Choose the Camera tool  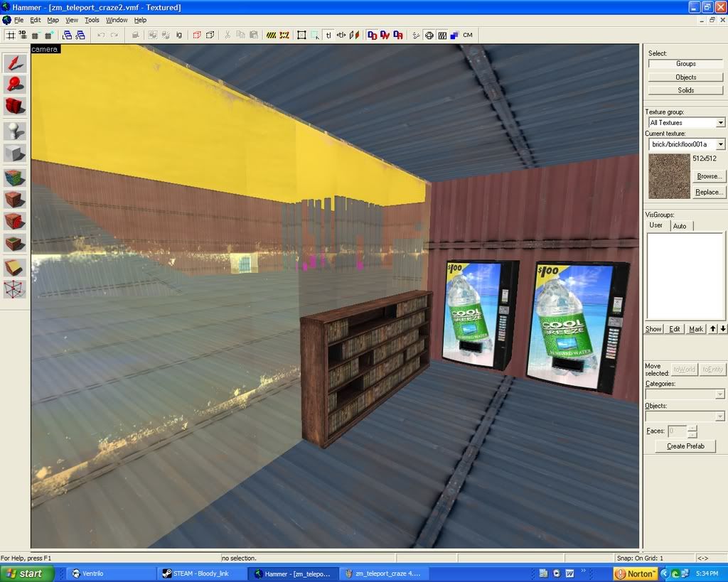(14, 107)
